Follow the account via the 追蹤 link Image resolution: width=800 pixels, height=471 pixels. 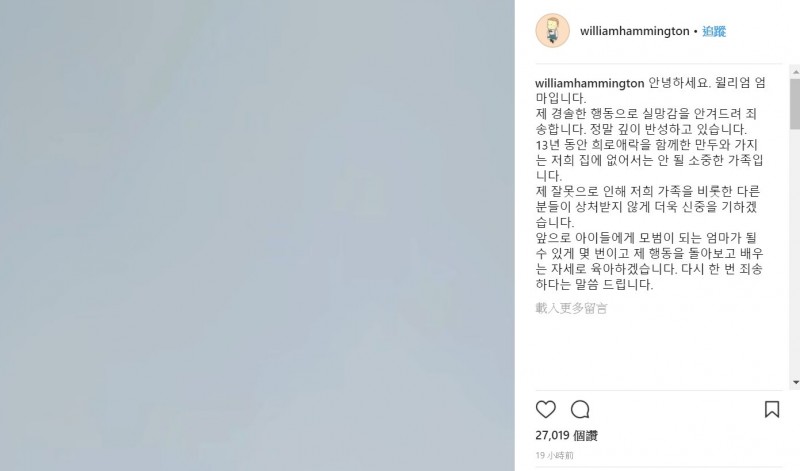click(714, 31)
